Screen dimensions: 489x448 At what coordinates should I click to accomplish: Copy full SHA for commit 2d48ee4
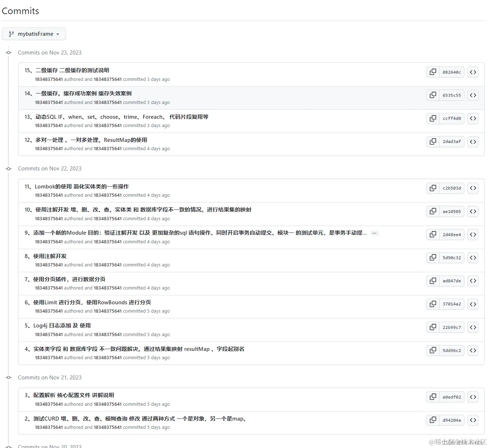433,234
